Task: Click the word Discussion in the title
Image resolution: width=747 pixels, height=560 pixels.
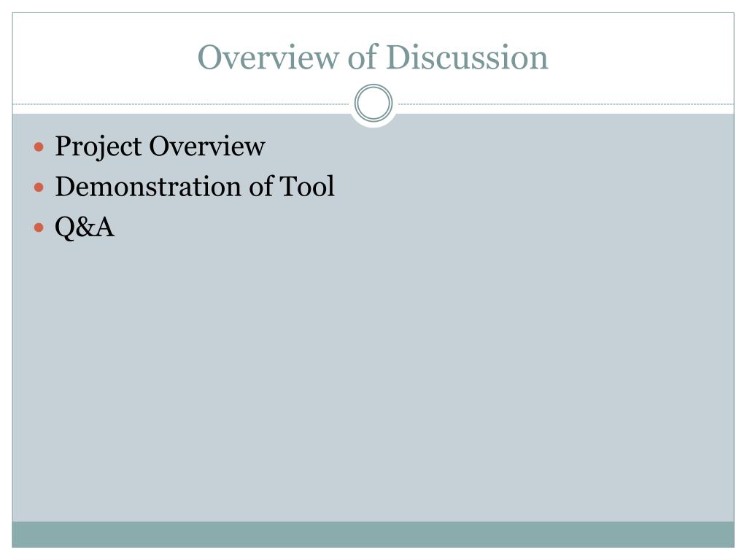Action: [467, 57]
